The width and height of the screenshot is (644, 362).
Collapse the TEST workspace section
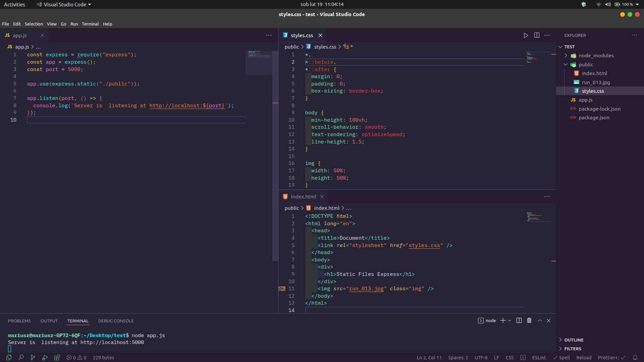(569, 47)
